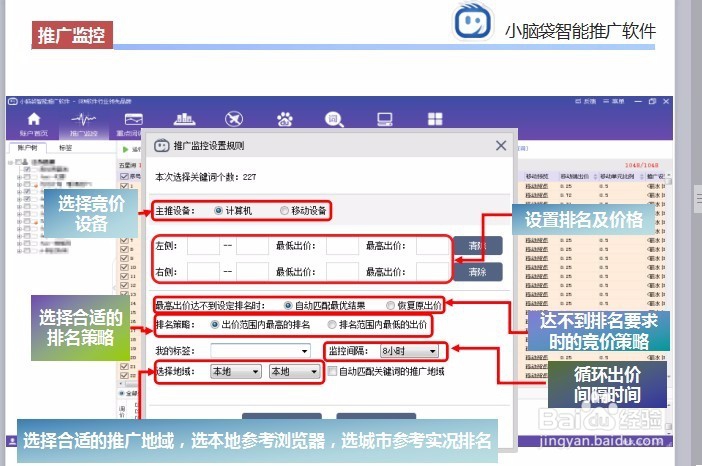Close the 推广监控设置规则 dialog
This screenshot has height=466, width=702.
tap(501, 145)
